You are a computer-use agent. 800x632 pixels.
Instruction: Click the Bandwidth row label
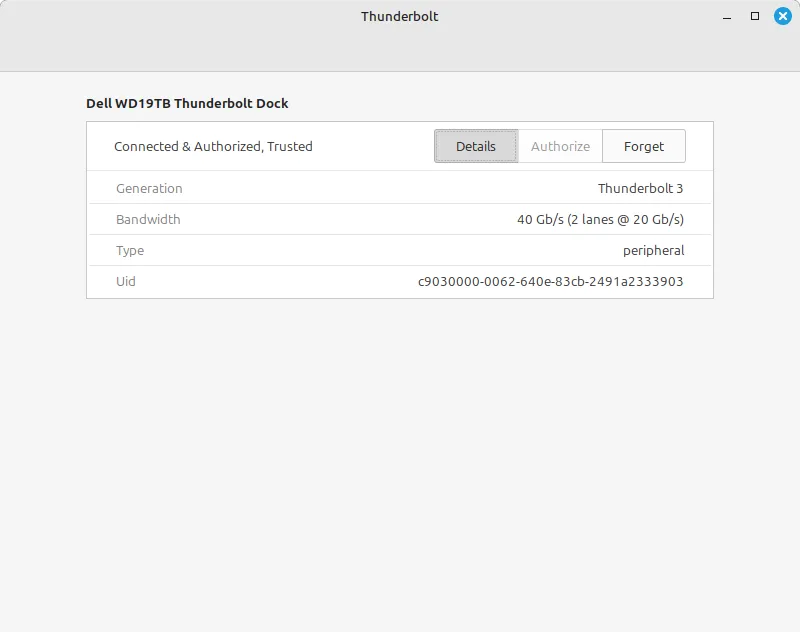[148, 219]
